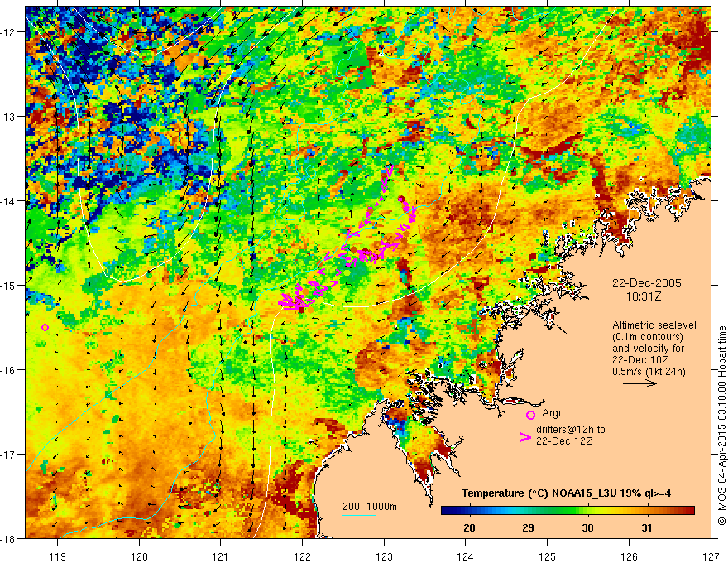Screen dimensions: 728x563
Task: Click the '22-Dec-2005' date label
Action: (646, 283)
